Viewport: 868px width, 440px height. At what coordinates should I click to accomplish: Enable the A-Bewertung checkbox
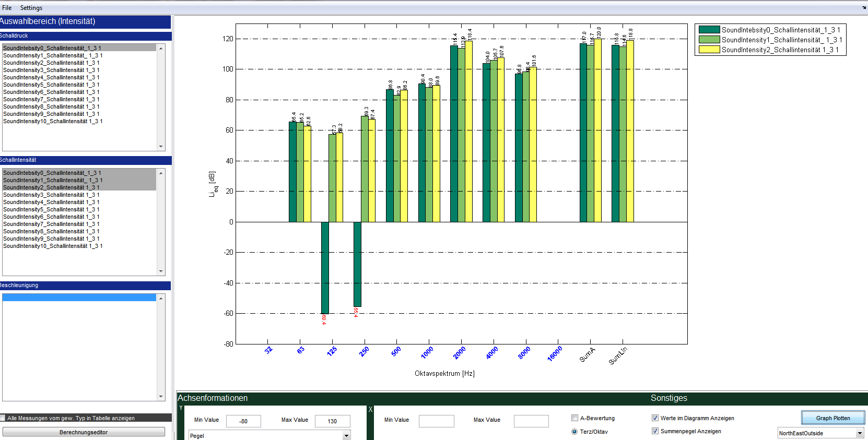[574, 418]
